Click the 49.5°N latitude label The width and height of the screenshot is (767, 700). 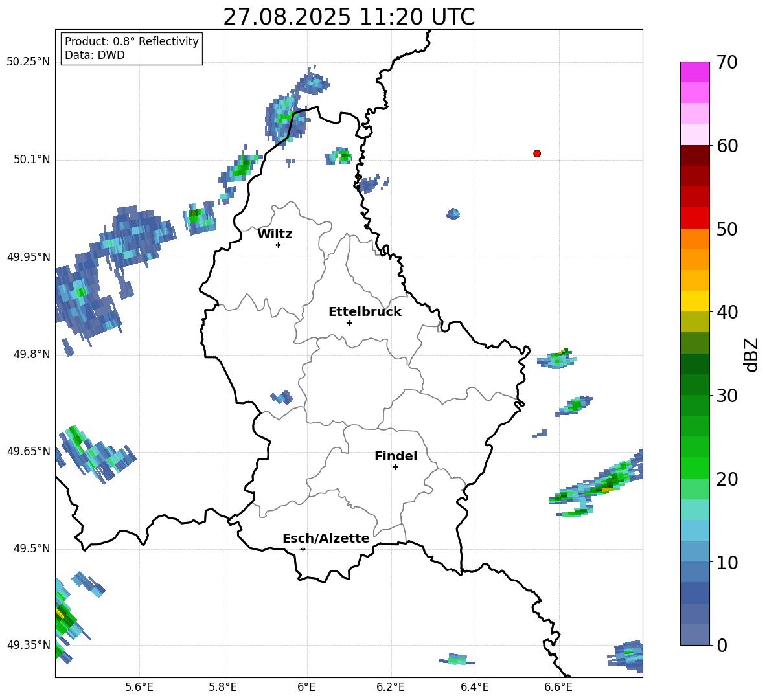[x=32, y=548]
